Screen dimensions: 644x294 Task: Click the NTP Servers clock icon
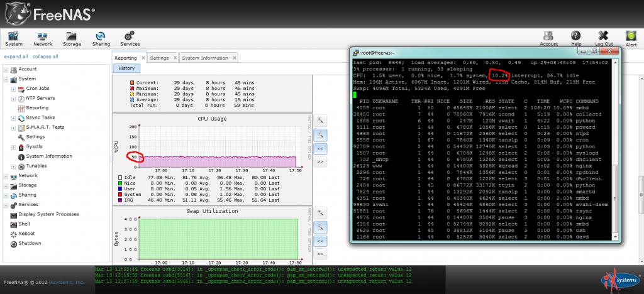(21, 99)
